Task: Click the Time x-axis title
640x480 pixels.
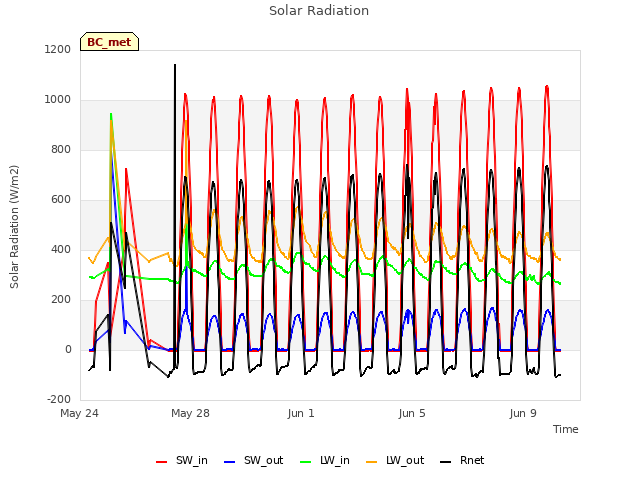Action: pos(566,429)
